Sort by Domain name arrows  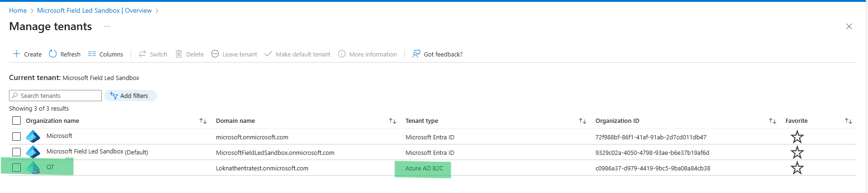tap(392, 121)
